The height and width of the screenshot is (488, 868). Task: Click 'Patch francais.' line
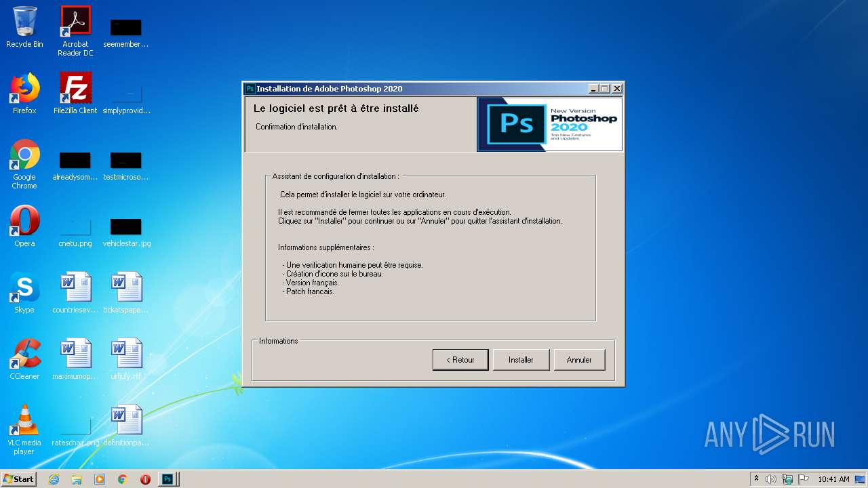coord(309,291)
